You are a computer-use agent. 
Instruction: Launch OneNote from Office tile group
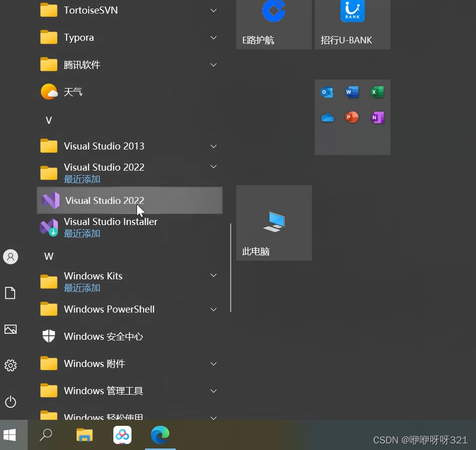point(377,117)
